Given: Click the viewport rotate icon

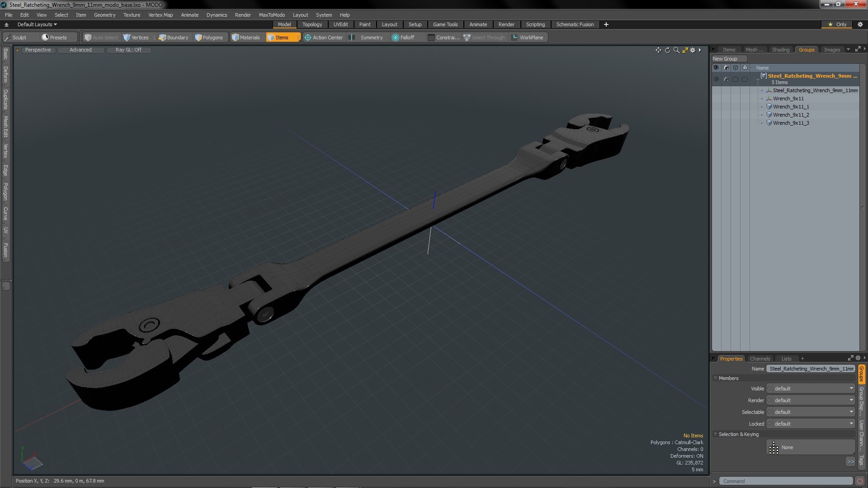Looking at the screenshot, I should point(667,50).
